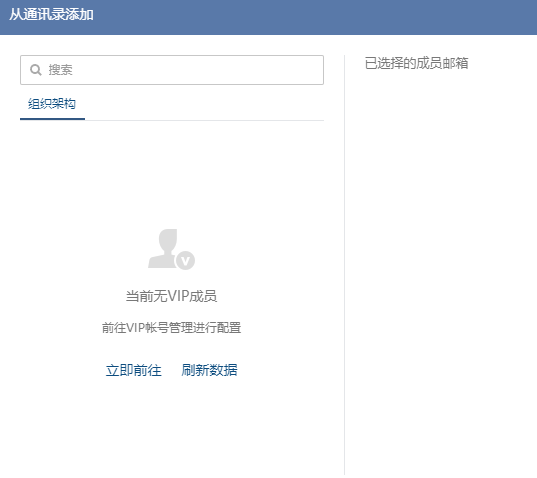Click the 前往VIP帐号管理进行配置 hint text
This screenshot has width=537, height=478.
[x=171, y=328]
